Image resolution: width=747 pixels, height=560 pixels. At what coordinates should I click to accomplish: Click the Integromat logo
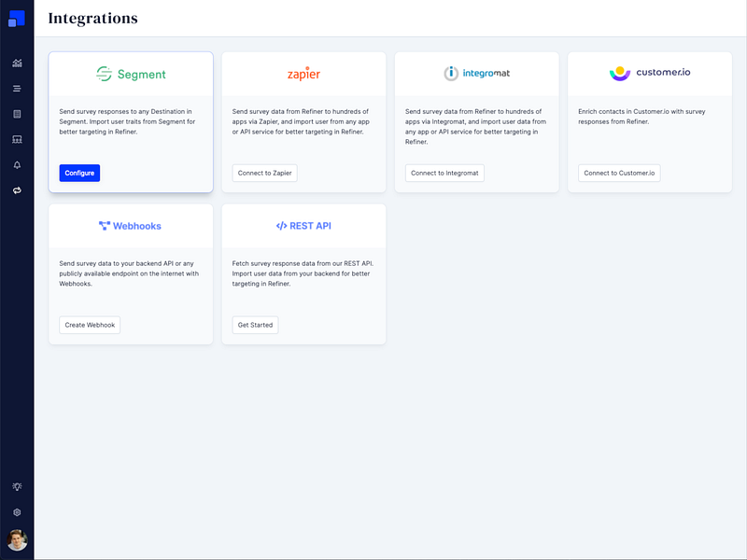pos(477,74)
